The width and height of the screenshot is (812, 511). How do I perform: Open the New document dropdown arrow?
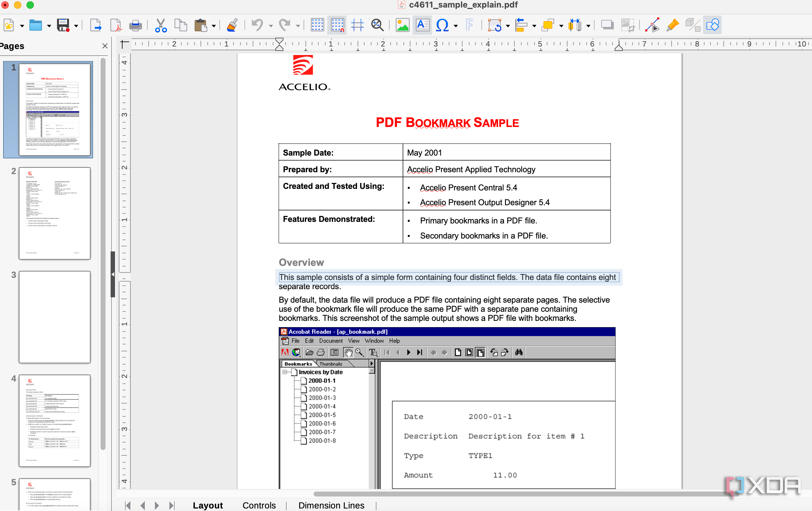point(22,26)
